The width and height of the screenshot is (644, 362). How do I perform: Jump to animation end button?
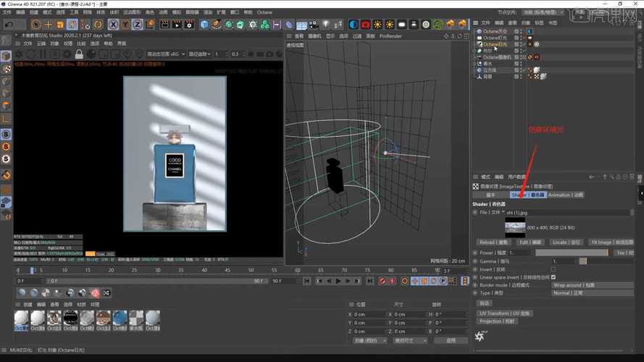(369, 281)
